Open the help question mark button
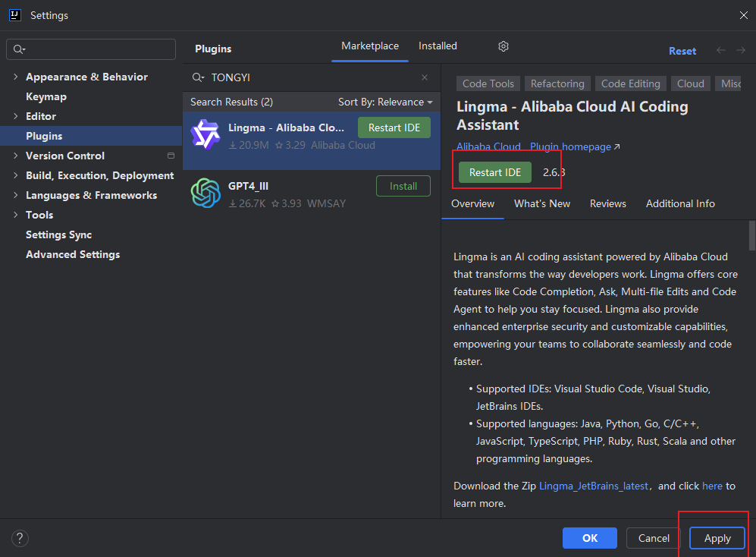Image resolution: width=756 pixels, height=557 pixels. tap(20, 538)
